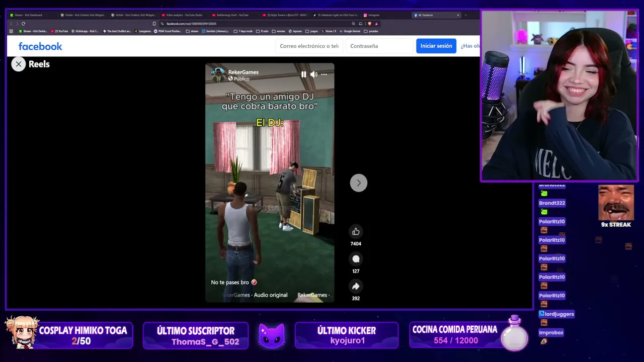This screenshot has width=644, height=362.
Task: Open the Brave Rewards triangle icon
Action: point(376,24)
